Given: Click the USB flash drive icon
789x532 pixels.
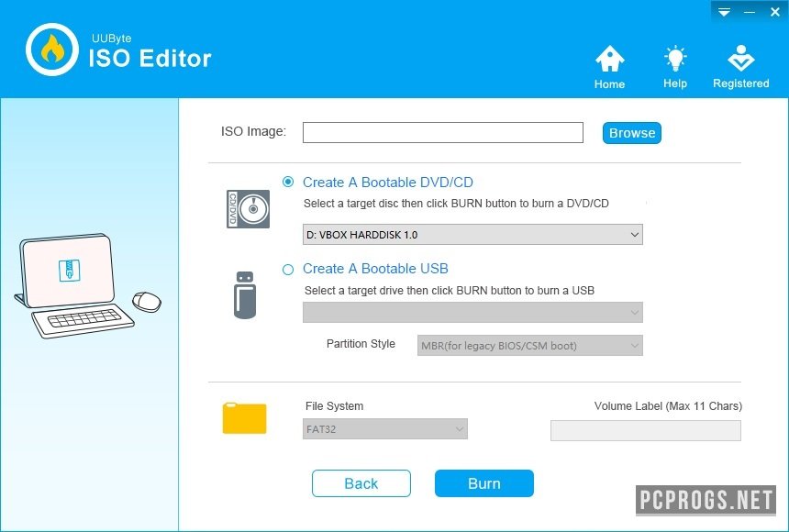Looking at the screenshot, I should (244, 294).
